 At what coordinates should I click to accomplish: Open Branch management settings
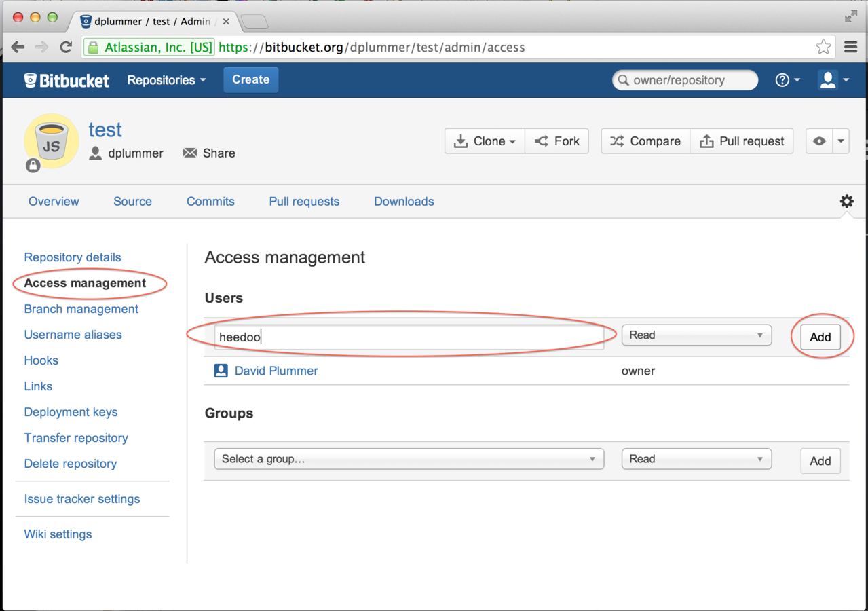coord(81,309)
